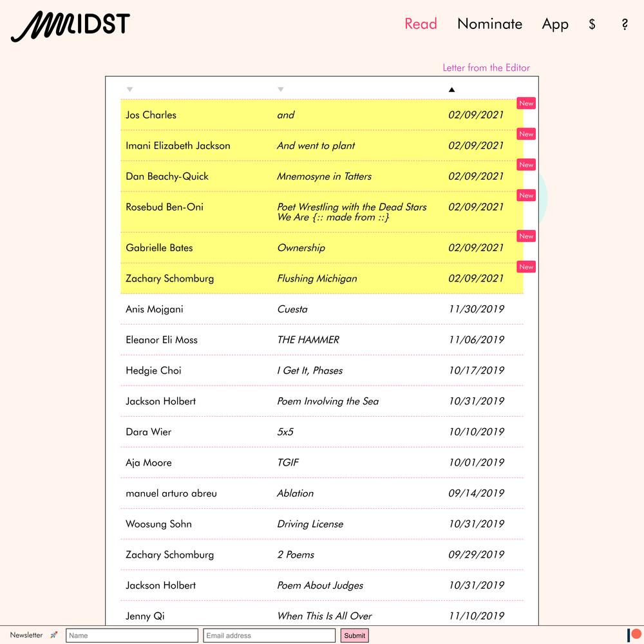Select author Hedgie Choi

click(153, 371)
